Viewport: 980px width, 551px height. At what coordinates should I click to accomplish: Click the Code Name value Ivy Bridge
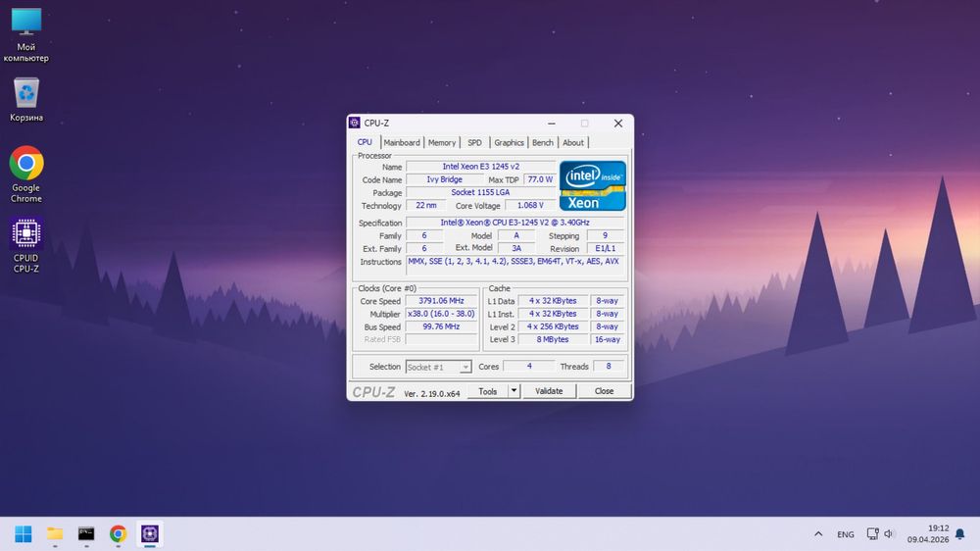[x=444, y=179]
